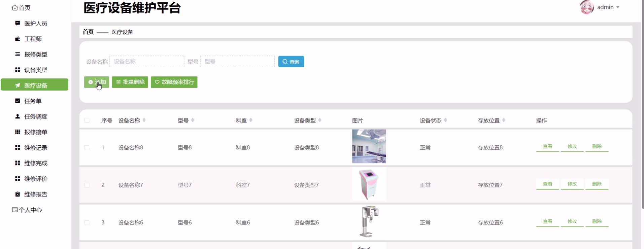Go to the 任务单 menu

point(34,101)
